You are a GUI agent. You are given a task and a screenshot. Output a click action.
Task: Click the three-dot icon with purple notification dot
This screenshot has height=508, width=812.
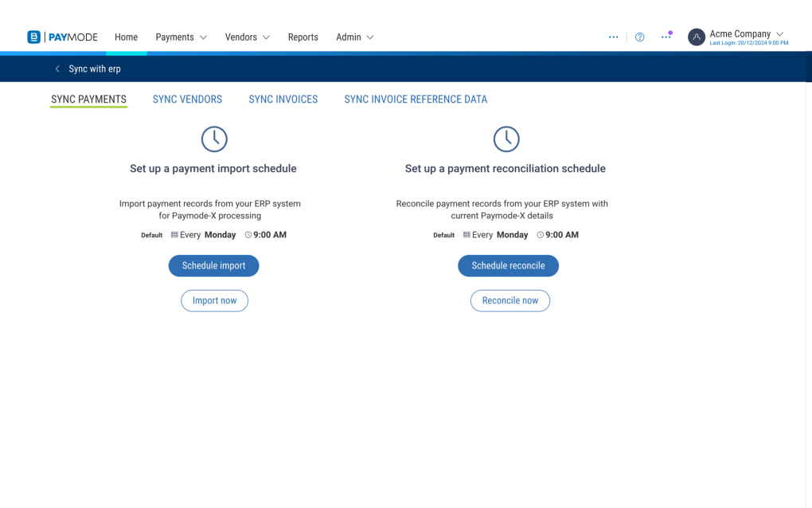pos(666,37)
